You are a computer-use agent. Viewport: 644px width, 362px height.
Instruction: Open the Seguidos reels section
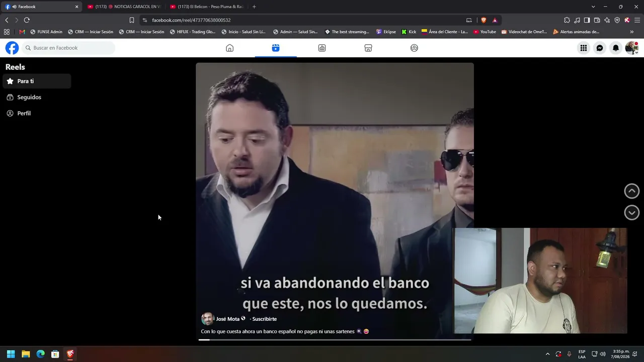[37, 97]
